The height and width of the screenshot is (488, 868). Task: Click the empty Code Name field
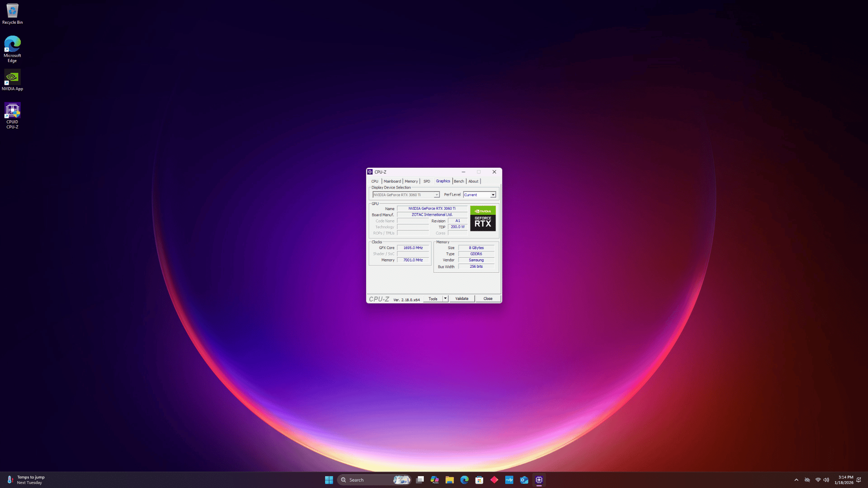click(x=413, y=221)
